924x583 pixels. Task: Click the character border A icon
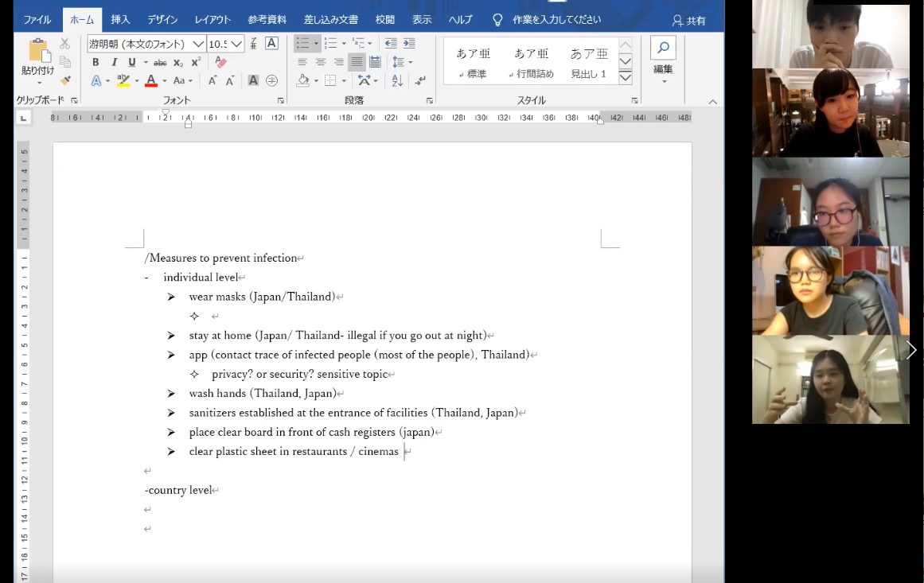pos(271,44)
